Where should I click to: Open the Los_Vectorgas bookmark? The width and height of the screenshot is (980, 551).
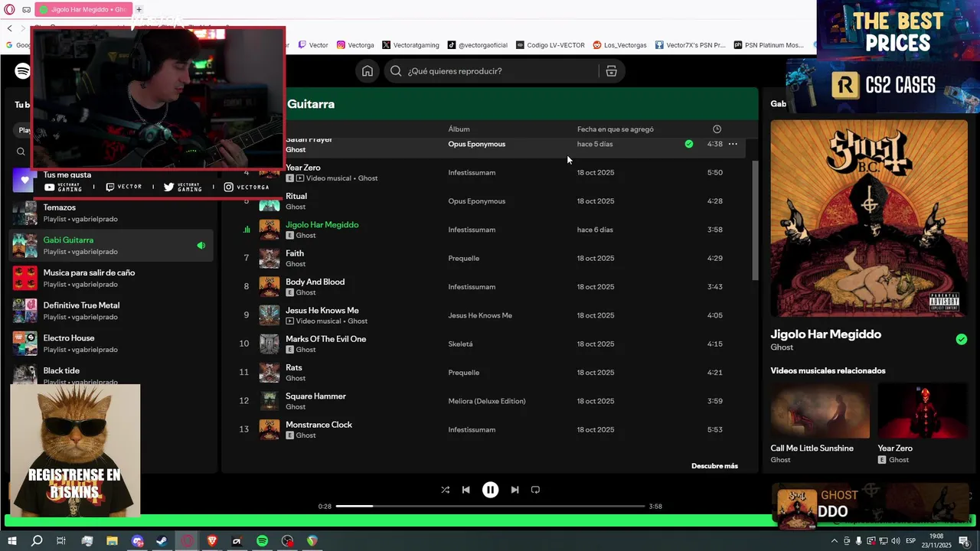coord(620,45)
